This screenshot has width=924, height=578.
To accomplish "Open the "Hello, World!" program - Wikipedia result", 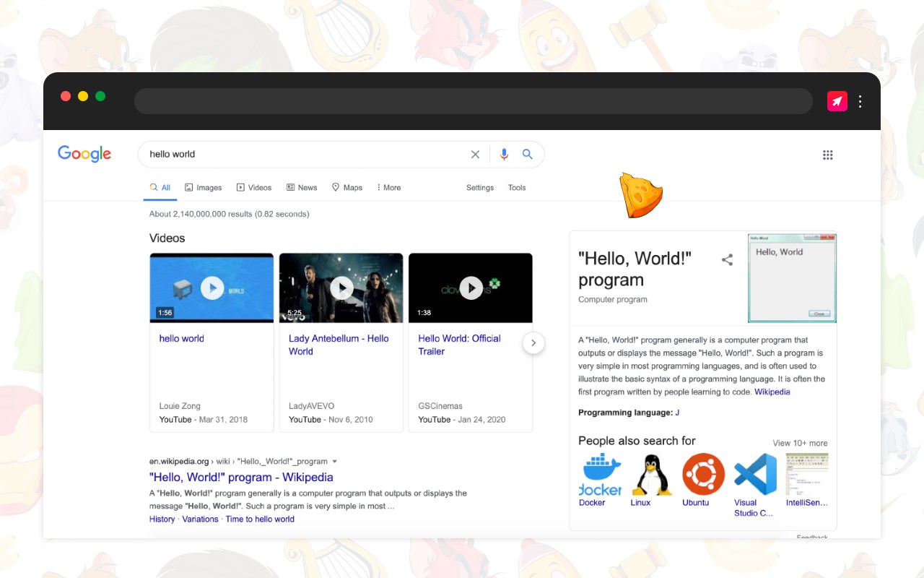I will (x=241, y=477).
